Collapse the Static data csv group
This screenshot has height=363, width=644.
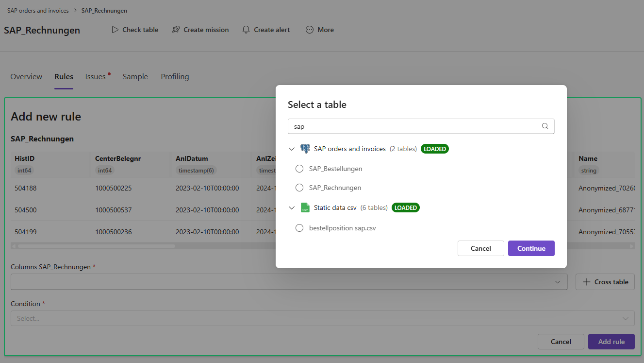(292, 207)
